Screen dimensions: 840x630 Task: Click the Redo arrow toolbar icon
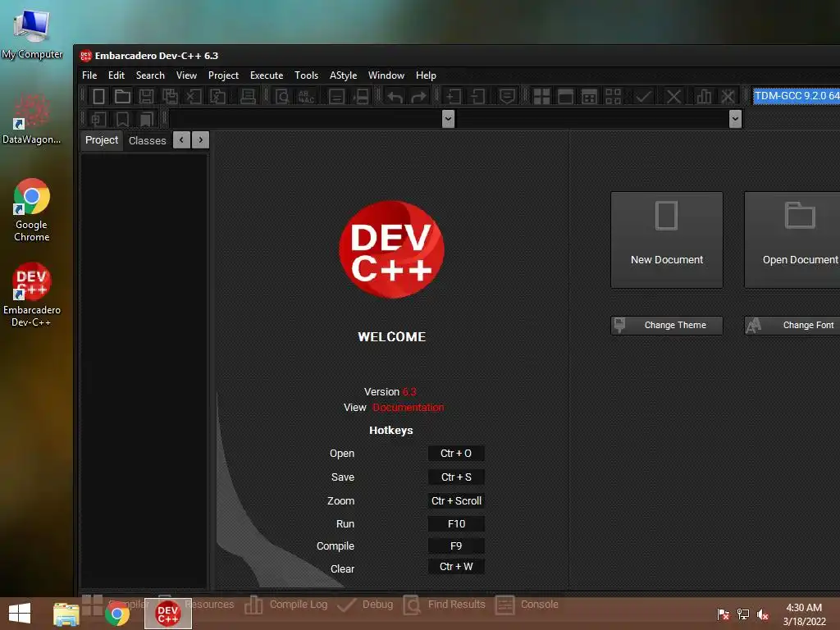pyautogui.click(x=418, y=97)
